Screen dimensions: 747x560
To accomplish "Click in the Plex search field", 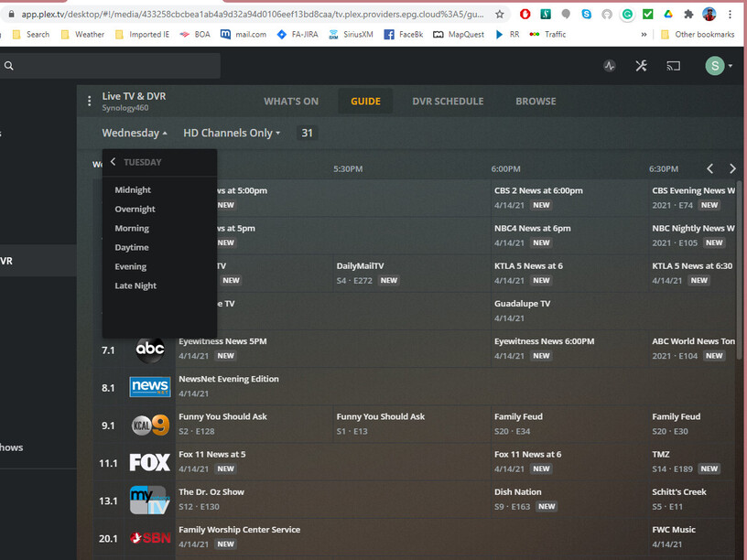I will click(110, 66).
